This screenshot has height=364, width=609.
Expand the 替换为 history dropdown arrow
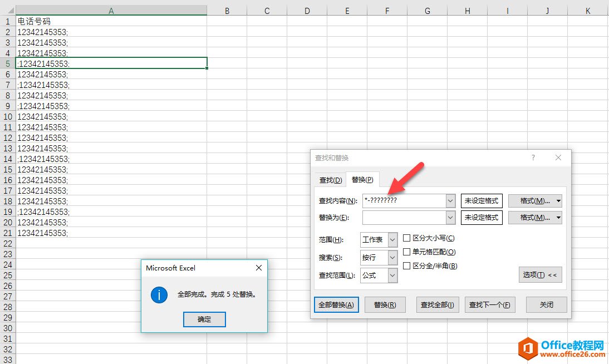[x=450, y=217]
